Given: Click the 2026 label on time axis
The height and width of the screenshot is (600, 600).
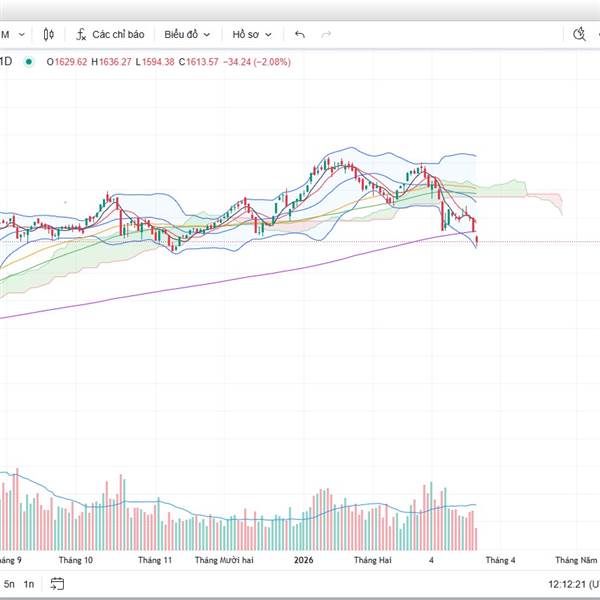Looking at the screenshot, I should pyautogui.click(x=303, y=560).
